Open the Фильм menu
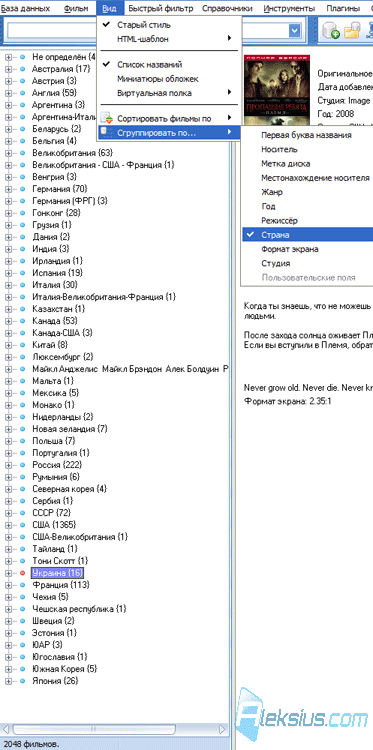Screen dimensions: 373x750 pos(75,8)
